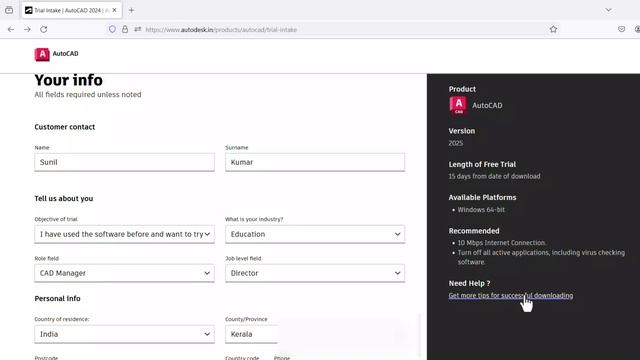
Task: Open a new browser tab
Action: pyautogui.click(x=131, y=10)
